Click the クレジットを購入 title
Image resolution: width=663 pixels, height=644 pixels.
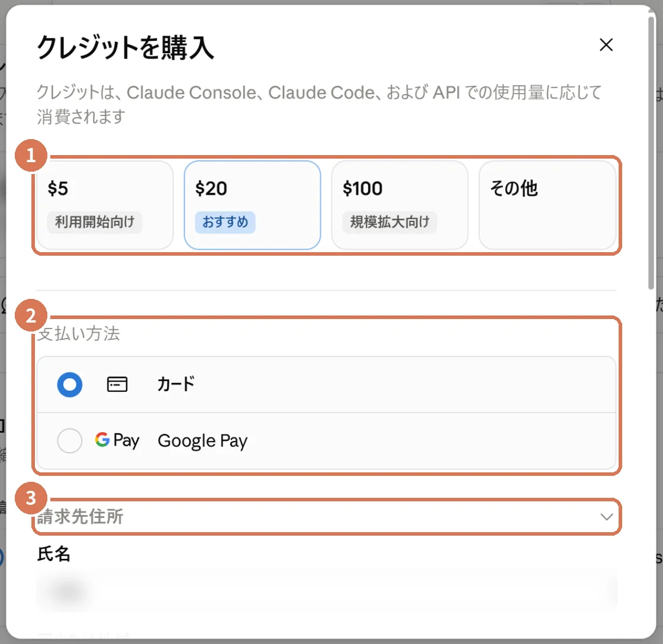coord(125,47)
